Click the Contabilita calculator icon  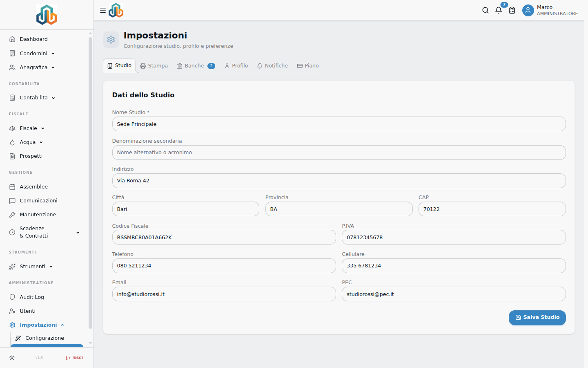coord(12,98)
